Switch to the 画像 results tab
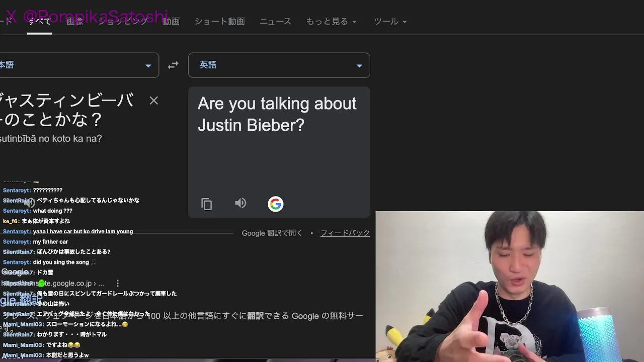 click(x=75, y=21)
